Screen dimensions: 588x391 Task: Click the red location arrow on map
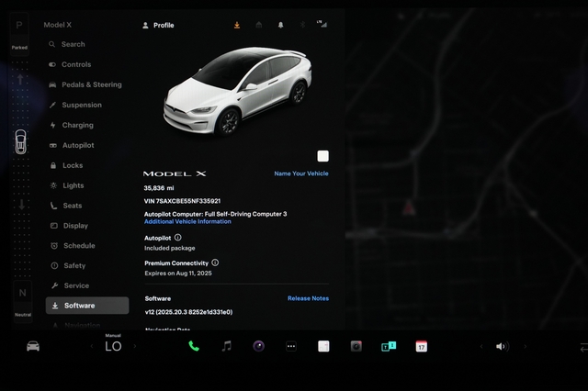click(x=409, y=207)
